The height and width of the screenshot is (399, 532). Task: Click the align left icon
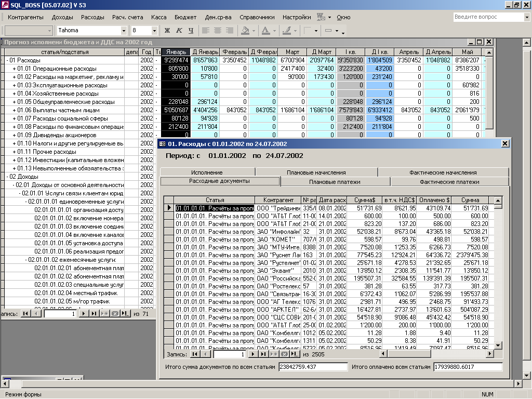click(x=206, y=31)
